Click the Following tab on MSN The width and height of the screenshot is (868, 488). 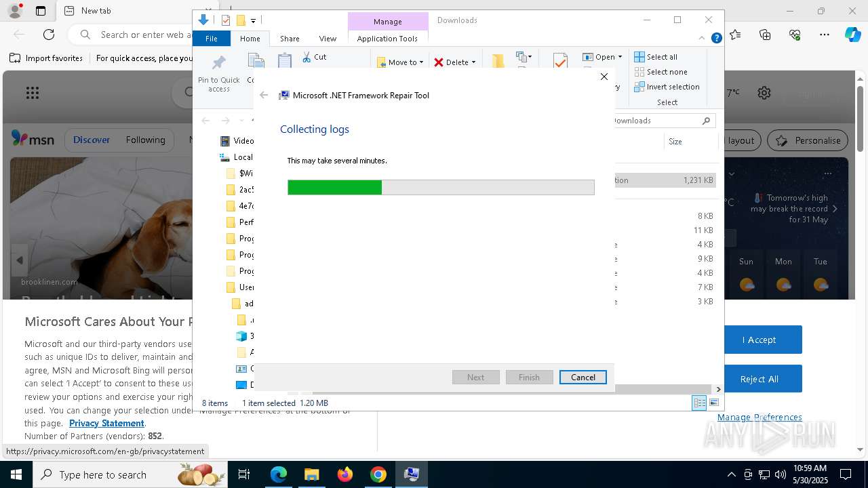click(145, 140)
